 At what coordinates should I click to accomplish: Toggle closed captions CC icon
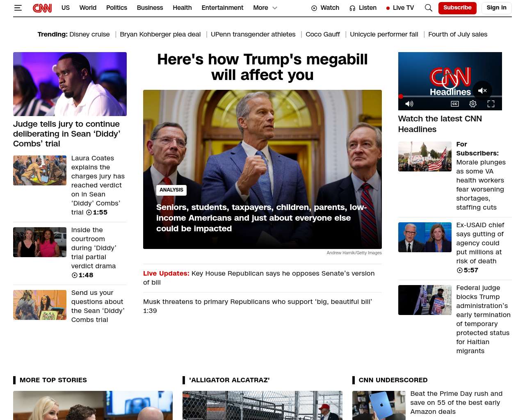[x=455, y=104]
